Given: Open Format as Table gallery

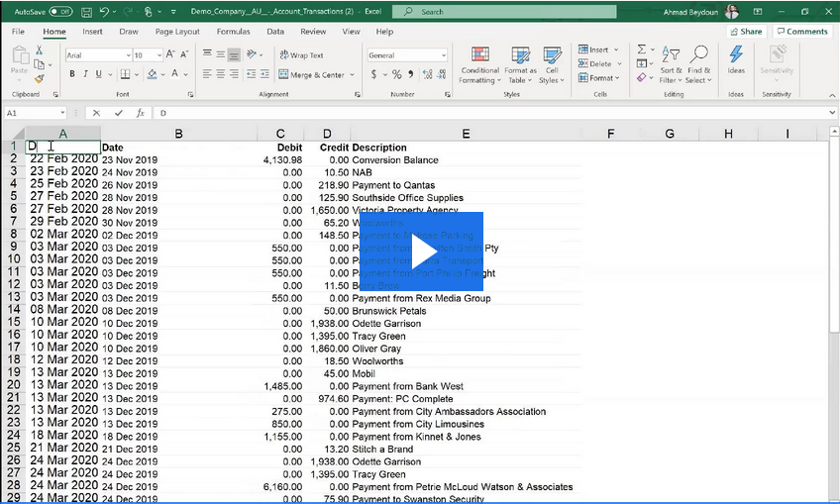Looking at the screenshot, I should pos(520,65).
